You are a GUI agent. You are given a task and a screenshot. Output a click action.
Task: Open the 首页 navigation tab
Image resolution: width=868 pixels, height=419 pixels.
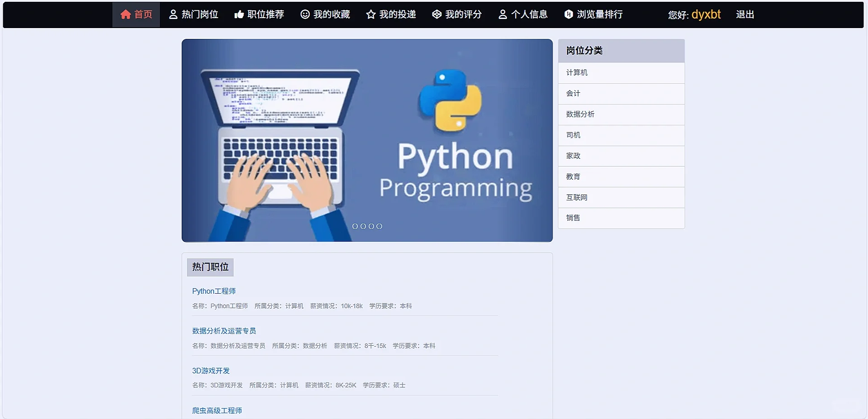tap(136, 14)
